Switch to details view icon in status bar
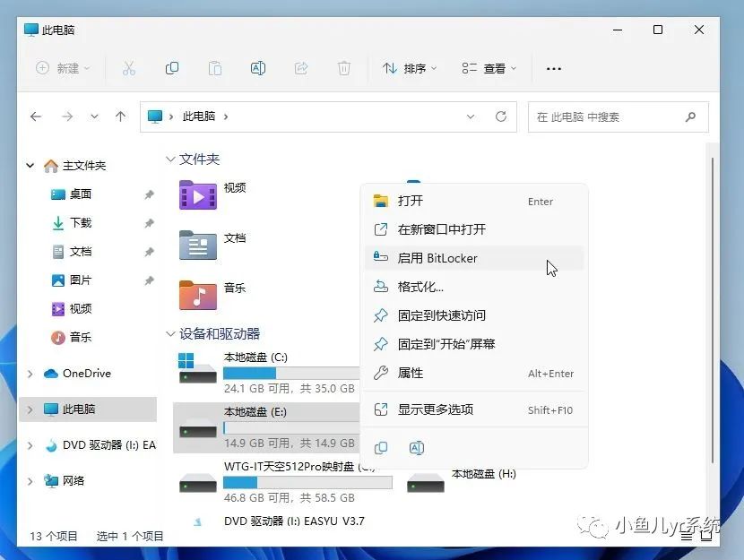 [x=686, y=536]
